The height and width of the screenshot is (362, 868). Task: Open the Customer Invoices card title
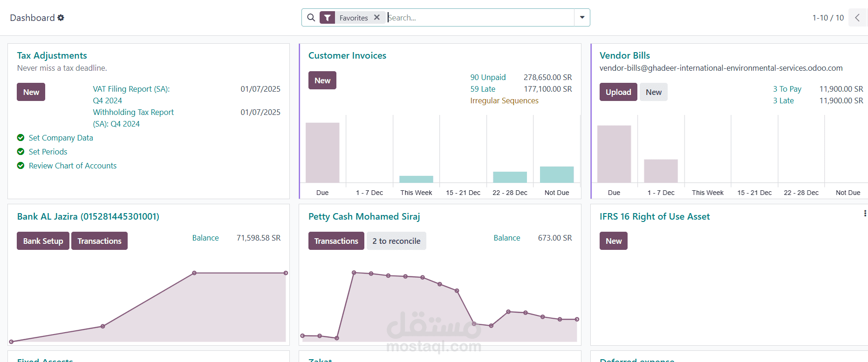(x=347, y=55)
